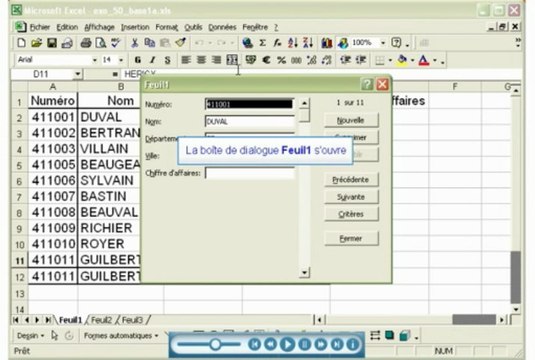
Task: Align cell text left
Action: click(x=186, y=60)
